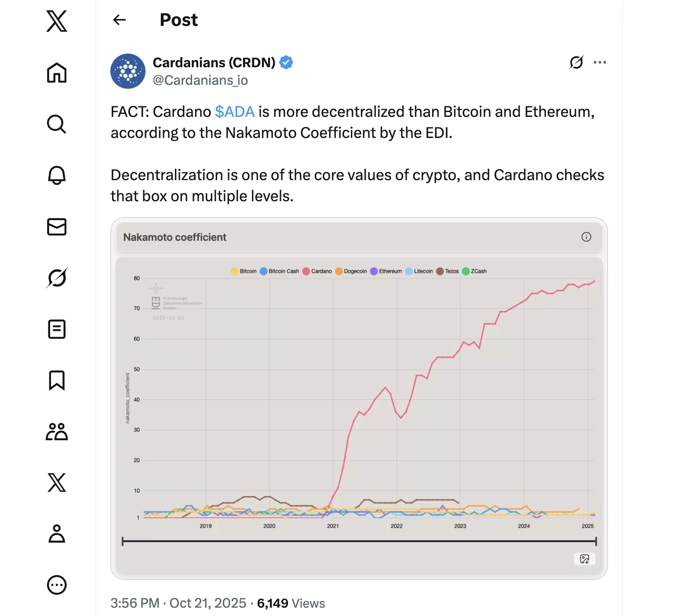The height and width of the screenshot is (616, 684).
Task: Open Bookmarks icon in sidebar
Action: tap(57, 380)
